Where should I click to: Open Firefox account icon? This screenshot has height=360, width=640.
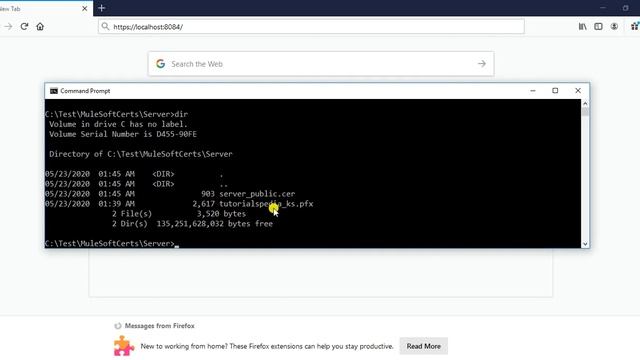pyautogui.click(x=614, y=27)
